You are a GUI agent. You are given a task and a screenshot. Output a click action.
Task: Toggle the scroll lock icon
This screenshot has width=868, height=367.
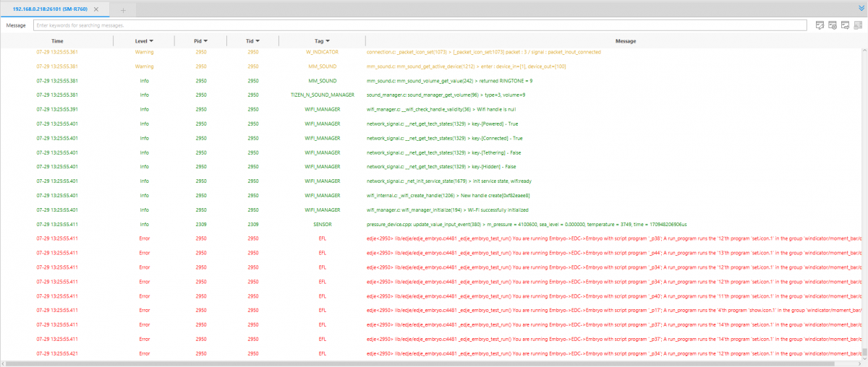click(858, 25)
